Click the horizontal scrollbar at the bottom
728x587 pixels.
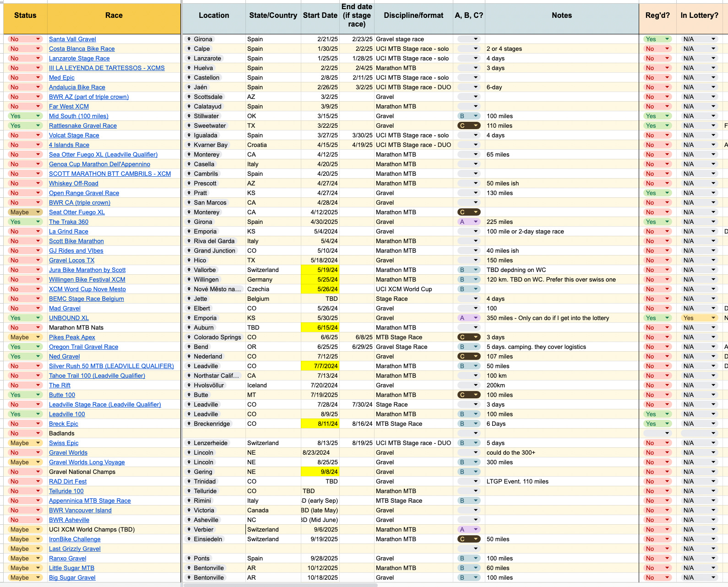pyautogui.click(x=280, y=585)
